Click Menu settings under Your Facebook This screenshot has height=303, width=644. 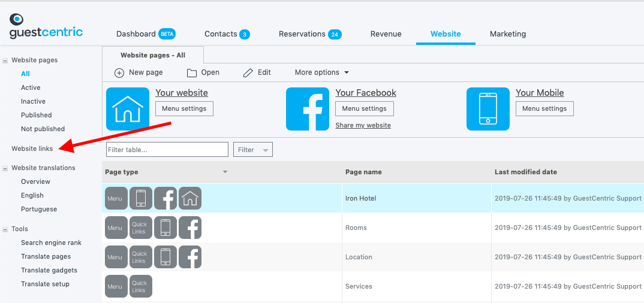pos(365,108)
